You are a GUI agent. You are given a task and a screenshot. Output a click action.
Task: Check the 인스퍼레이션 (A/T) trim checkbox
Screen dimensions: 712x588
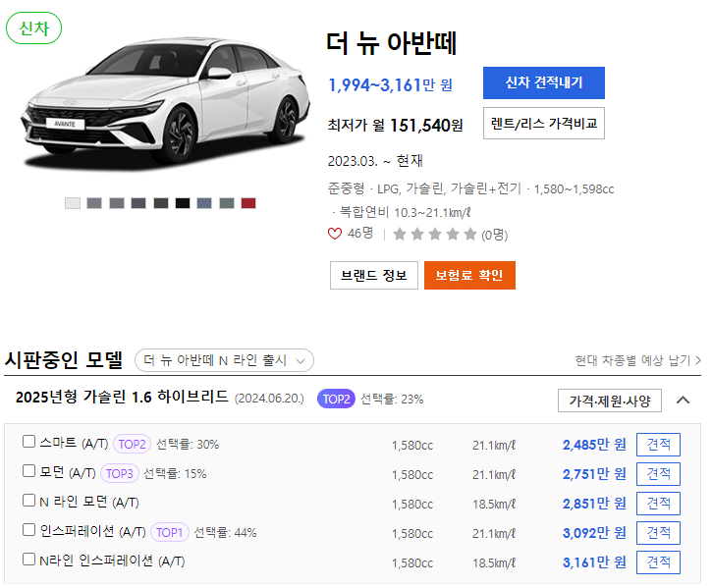point(29,529)
